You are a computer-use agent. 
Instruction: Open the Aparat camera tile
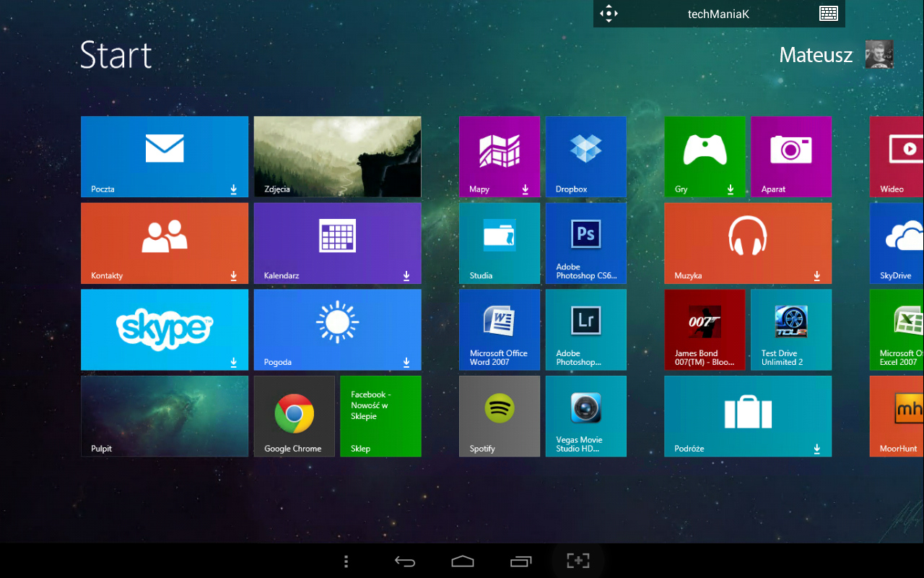coord(790,156)
